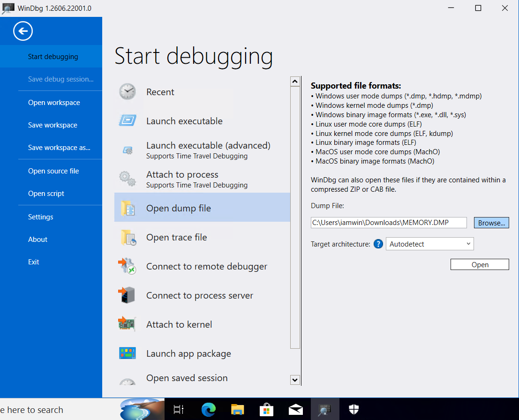Select the Recent option text
This screenshot has height=420, width=519.
click(160, 92)
